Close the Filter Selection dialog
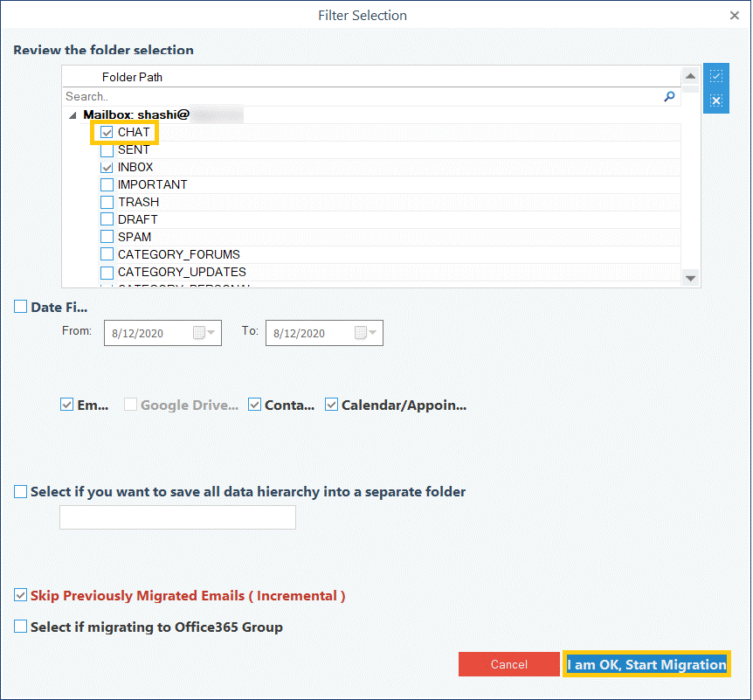The image size is (753, 700). click(x=735, y=16)
